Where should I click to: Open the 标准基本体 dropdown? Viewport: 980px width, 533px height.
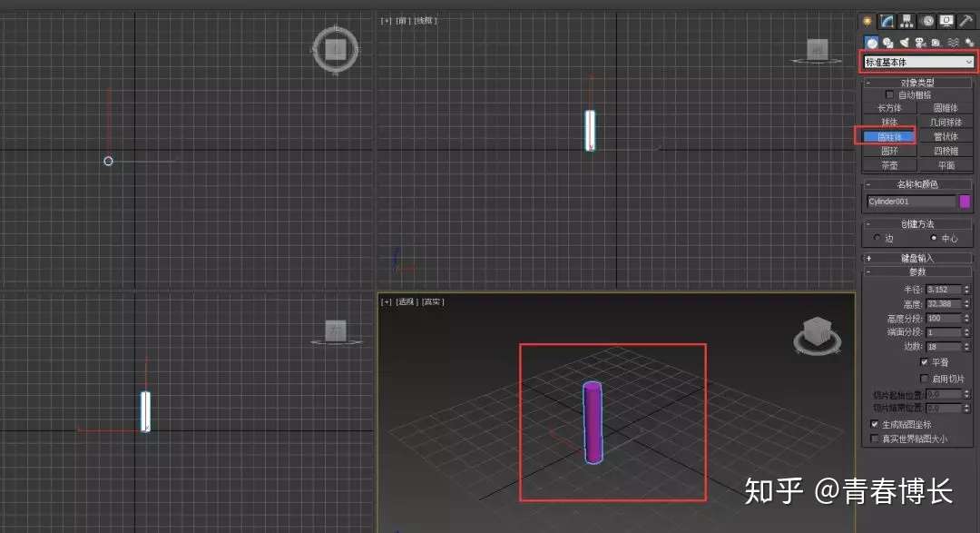tap(918, 62)
